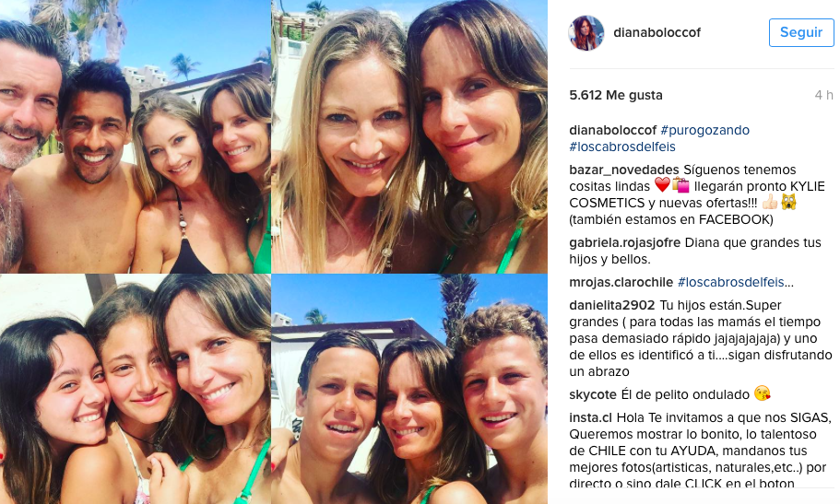
Task: Click the dianaboloccof profile avatar
Action: (586, 33)
